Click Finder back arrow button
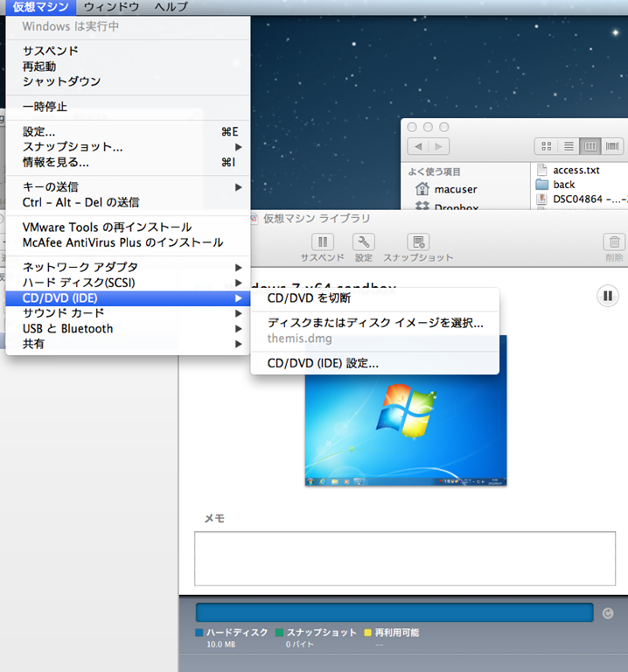This screenshot has width=628, height=672. coord(418,147)
